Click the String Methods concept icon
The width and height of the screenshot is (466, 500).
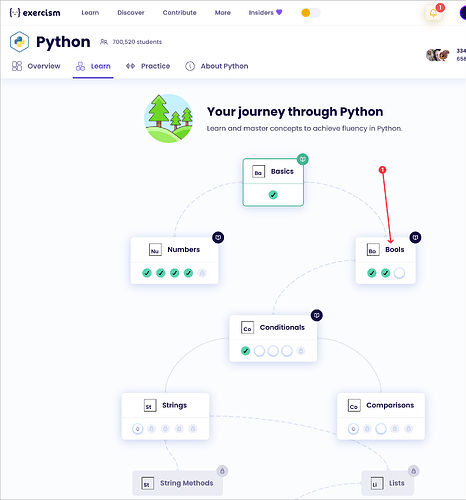tap(147, 484)
